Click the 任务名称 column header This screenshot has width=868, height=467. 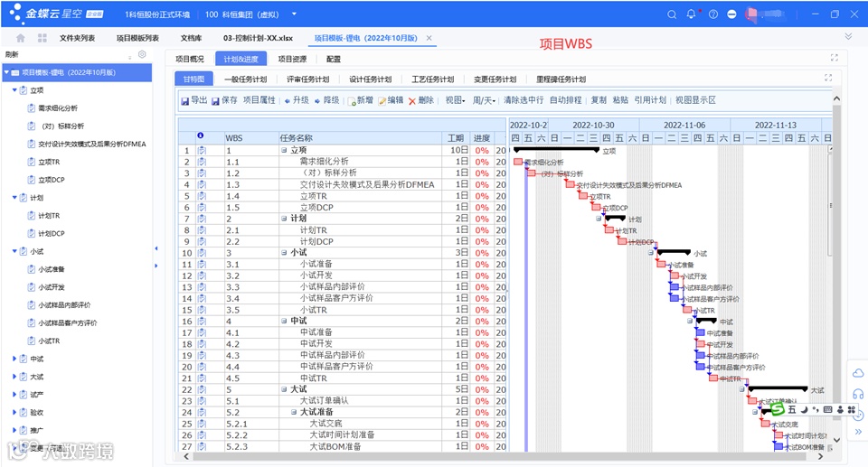coord(362,138)
